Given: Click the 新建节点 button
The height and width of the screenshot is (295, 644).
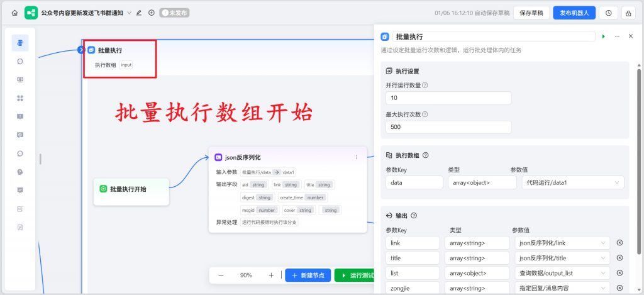Looking at the screenshot, I should pyautogui.click(x=308, y=276).
